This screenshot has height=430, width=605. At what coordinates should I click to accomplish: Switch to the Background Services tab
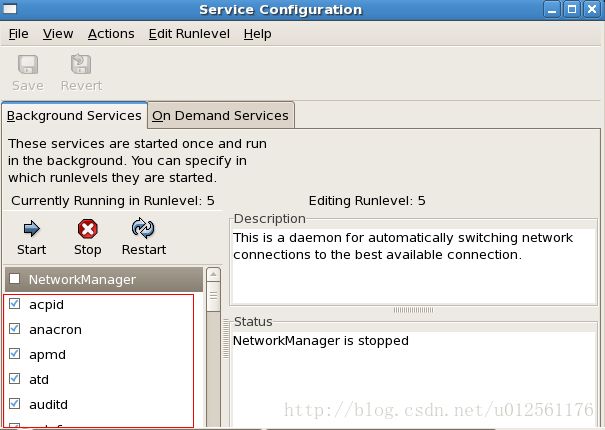pos(74,115)
